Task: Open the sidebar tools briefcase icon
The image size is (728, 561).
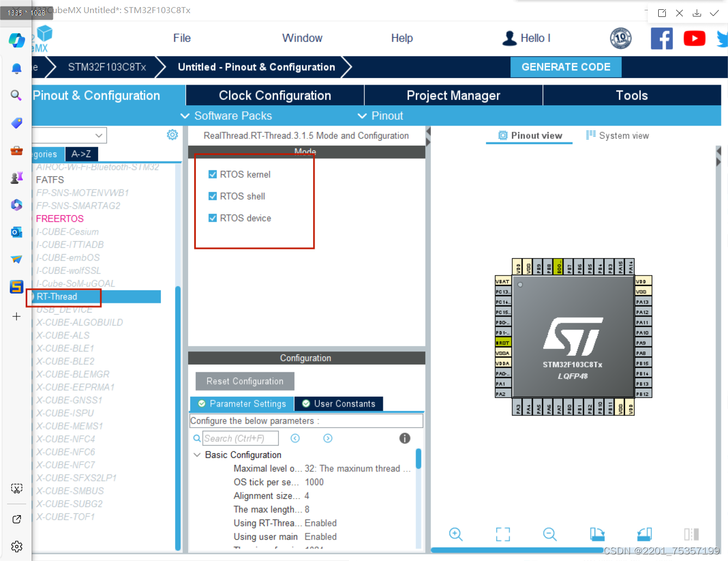Action: [16, 151]
